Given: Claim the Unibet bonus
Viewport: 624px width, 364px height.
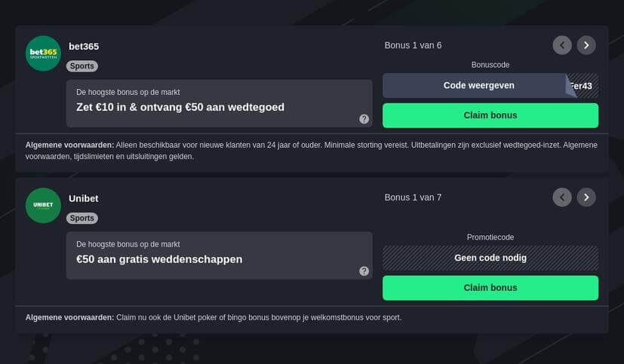Looking at the screenshot, I should 490,288.
